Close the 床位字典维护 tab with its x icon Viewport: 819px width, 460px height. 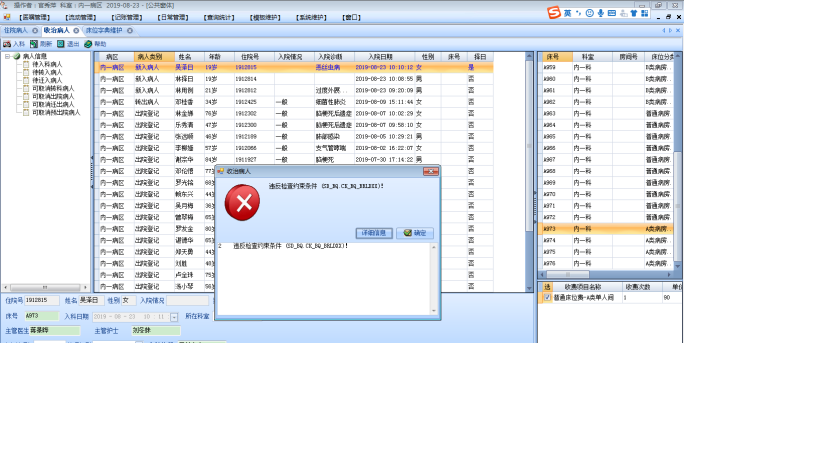point(130,31)
